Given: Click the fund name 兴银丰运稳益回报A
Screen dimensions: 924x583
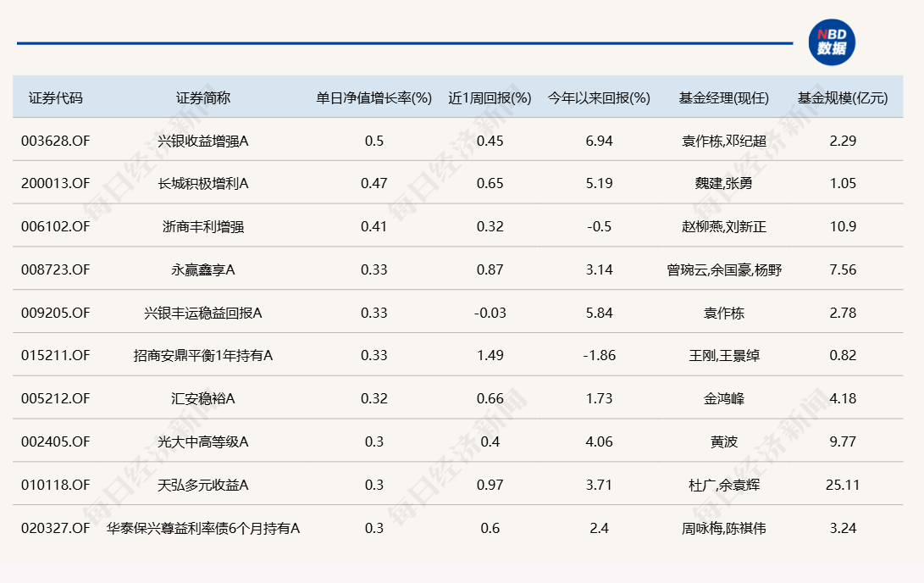Looking at the screenshot, I should point(203,313).
